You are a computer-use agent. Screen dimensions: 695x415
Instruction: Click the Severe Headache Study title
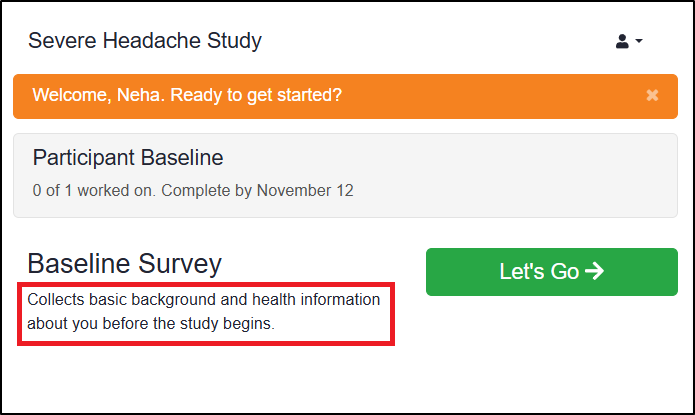pos(145,41)
